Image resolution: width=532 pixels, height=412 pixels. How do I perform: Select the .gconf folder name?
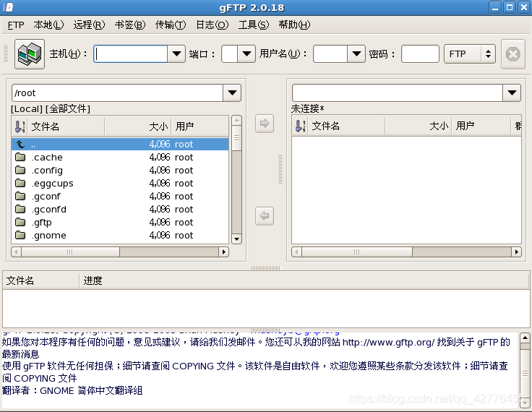coord(46,197)
